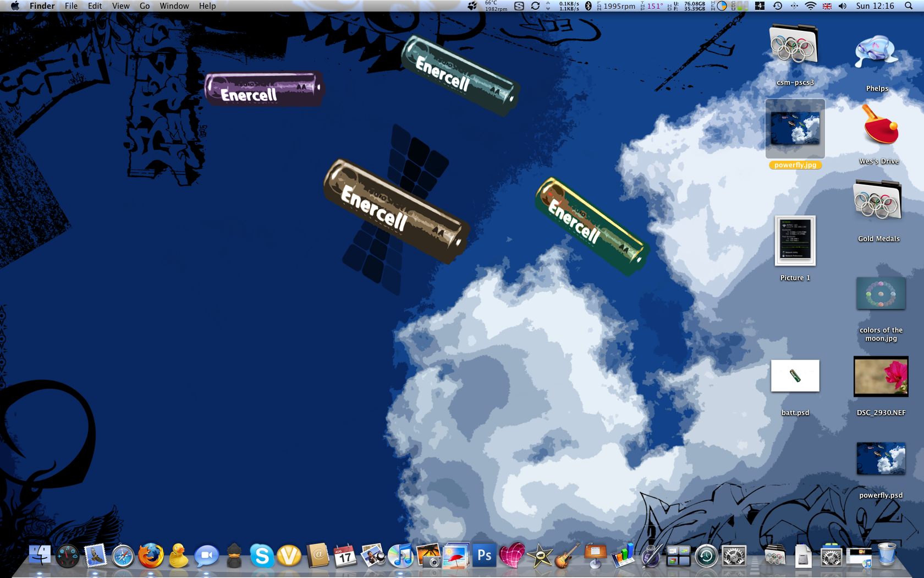The height and width of the screenshot is (578, 924).
Task: Open the View menu
Action: pos(120,6)
